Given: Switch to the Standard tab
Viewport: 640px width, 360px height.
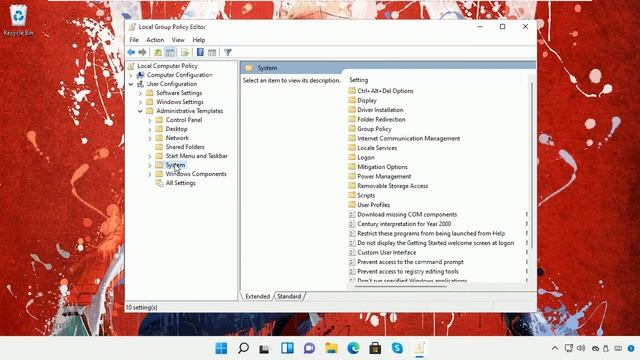Looking at the screenshot, I should (289, 296).
